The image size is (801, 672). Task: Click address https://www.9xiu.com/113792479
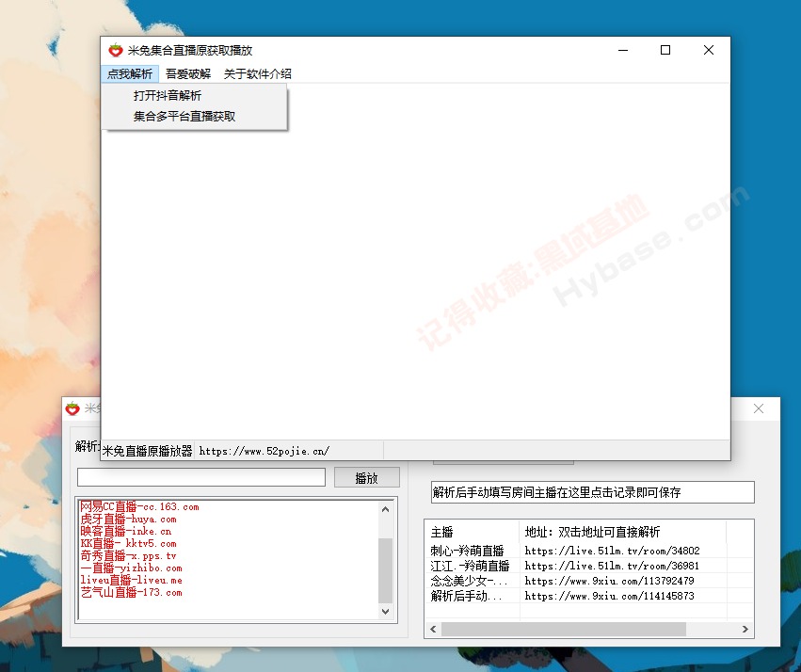coord(609,581)
